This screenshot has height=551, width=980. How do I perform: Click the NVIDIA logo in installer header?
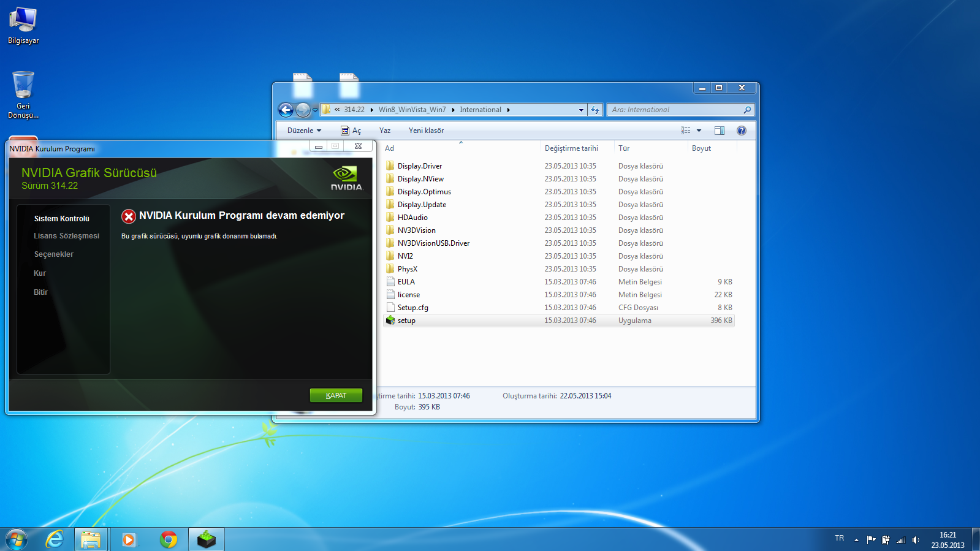pyautogui.click(x=346, y=178)
